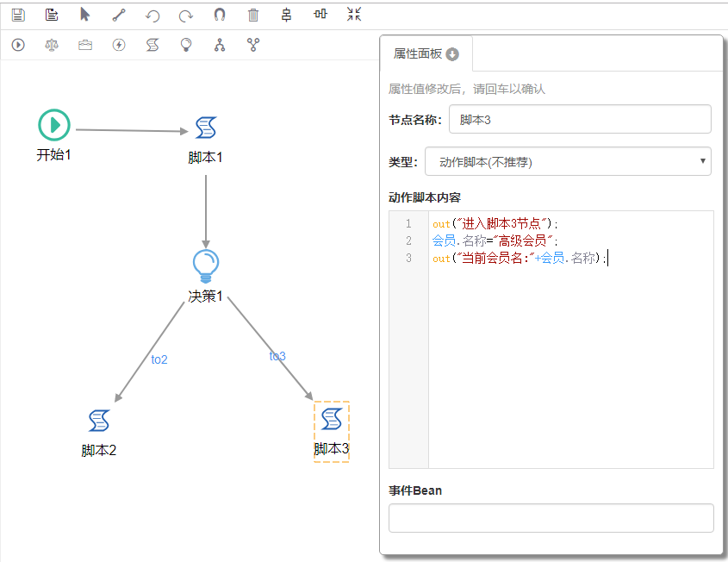Click the trash delete icon
The width and height of the screenshot is (728, 562).
click(253, 15)
